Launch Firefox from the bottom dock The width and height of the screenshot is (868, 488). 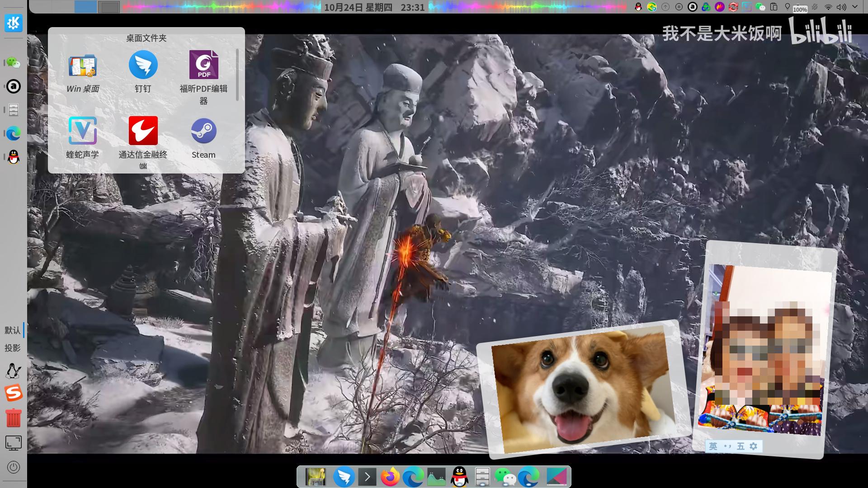click(x=390, y=477)
